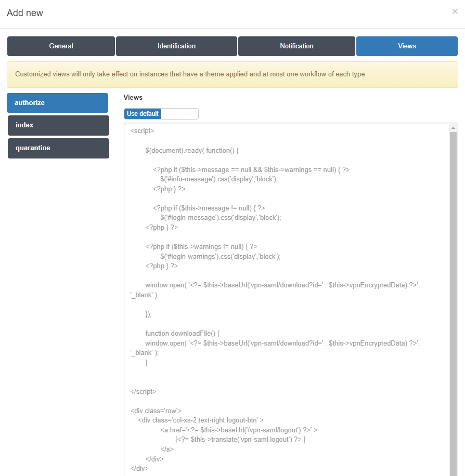Image resolution: width=465 pixels, height=476 pixels.
Task: Choose the quarantine view
Action: 58,148
